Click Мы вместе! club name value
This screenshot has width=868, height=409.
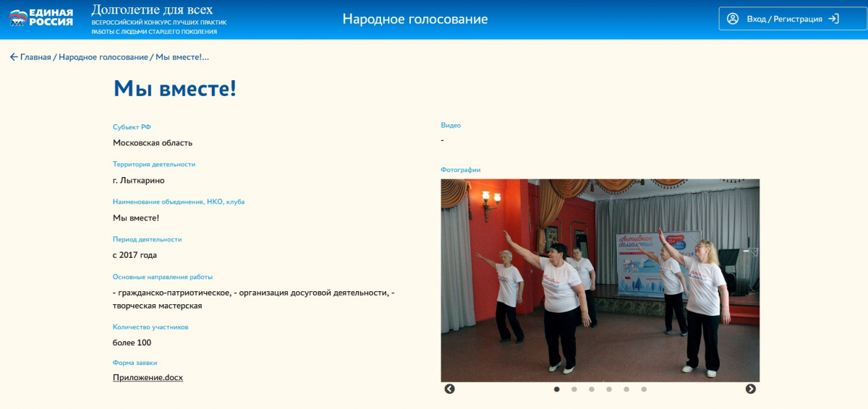pos(136,218)
